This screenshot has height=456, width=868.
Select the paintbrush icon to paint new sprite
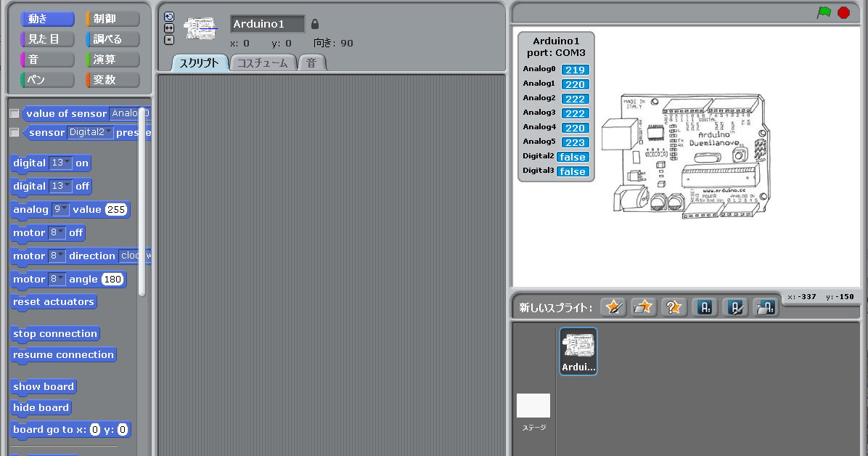613,307
